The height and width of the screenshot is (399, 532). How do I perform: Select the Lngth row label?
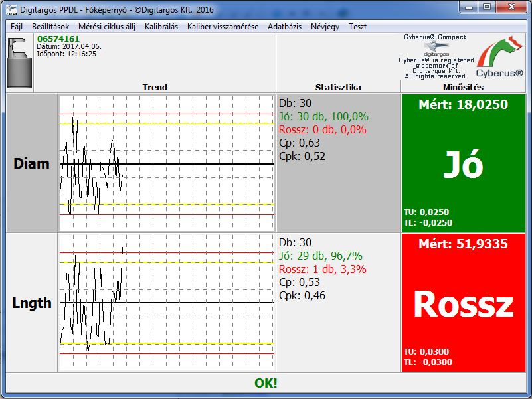click(x=32, y=303)
